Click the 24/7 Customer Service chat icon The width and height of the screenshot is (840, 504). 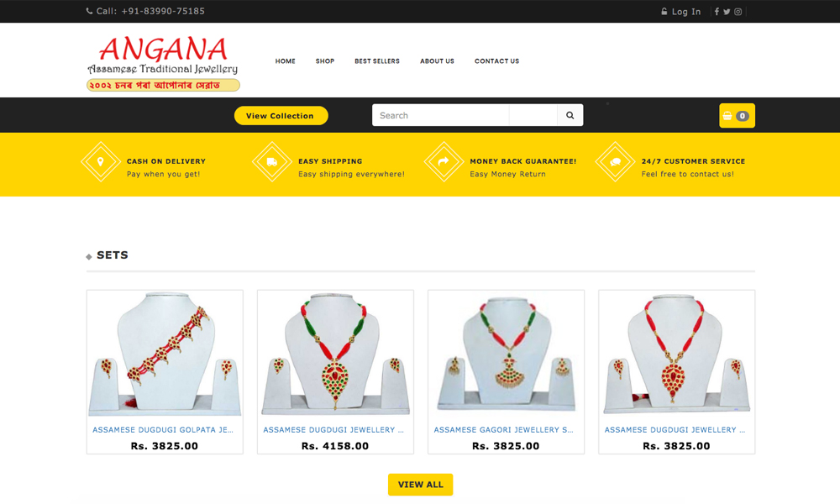(615, 162)
